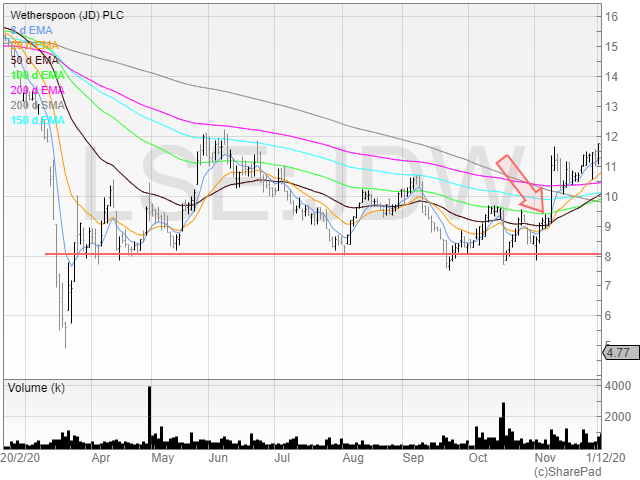The image size is (640, 480).
Task: Click the 4.77 price marker tag
Action: pyautogui.click(x=621, y=353)
